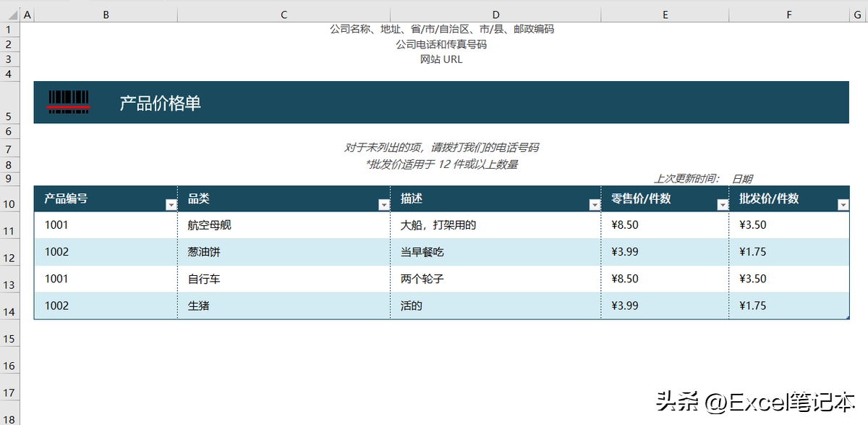Click the 上次更新时间 label
Screen dimensions: 868x425
click(x=687, y=179)
